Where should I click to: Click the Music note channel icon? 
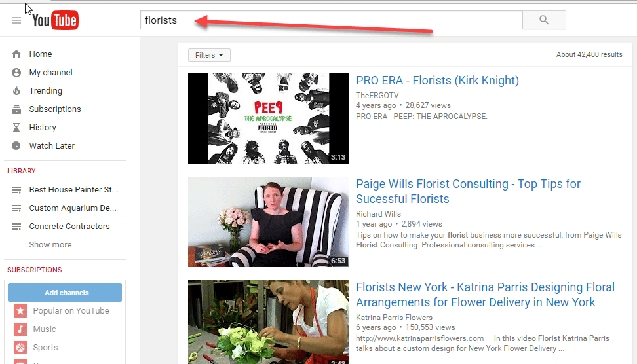tap(20, 329)
